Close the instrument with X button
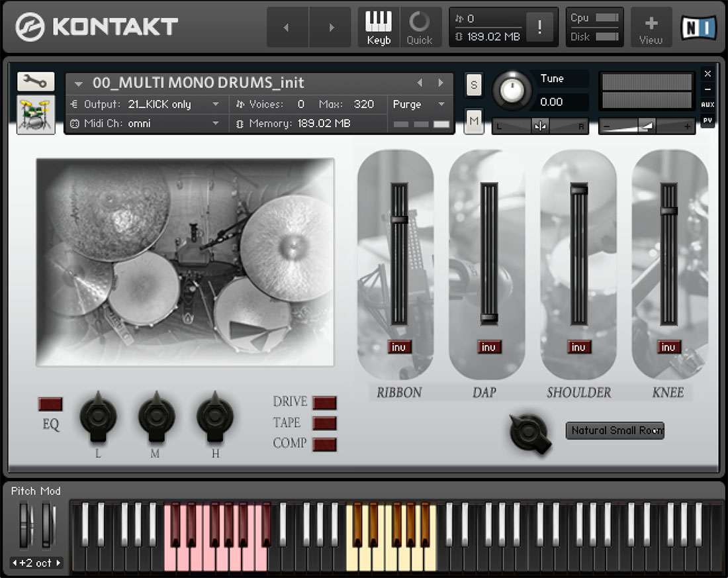Screen dimensions: 728x578 click(707, 73)
